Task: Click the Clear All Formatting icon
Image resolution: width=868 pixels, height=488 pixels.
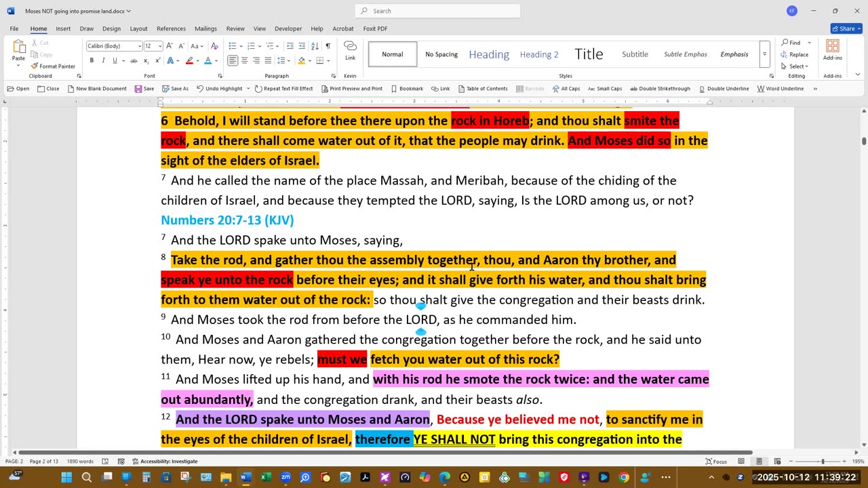Action: [x=214, y=46]
